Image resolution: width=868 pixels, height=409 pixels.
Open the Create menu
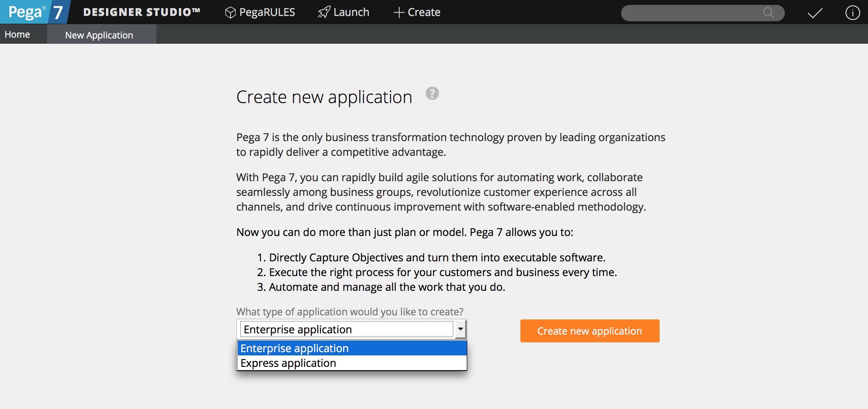coord(417,12)
